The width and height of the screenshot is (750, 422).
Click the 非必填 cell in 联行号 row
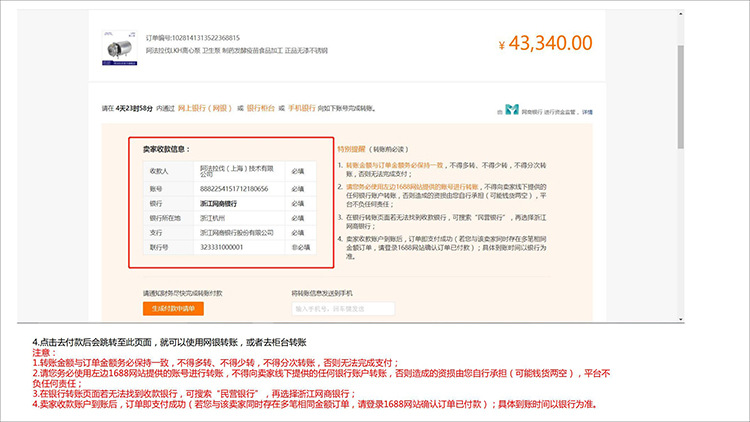[x=301, y=247]
